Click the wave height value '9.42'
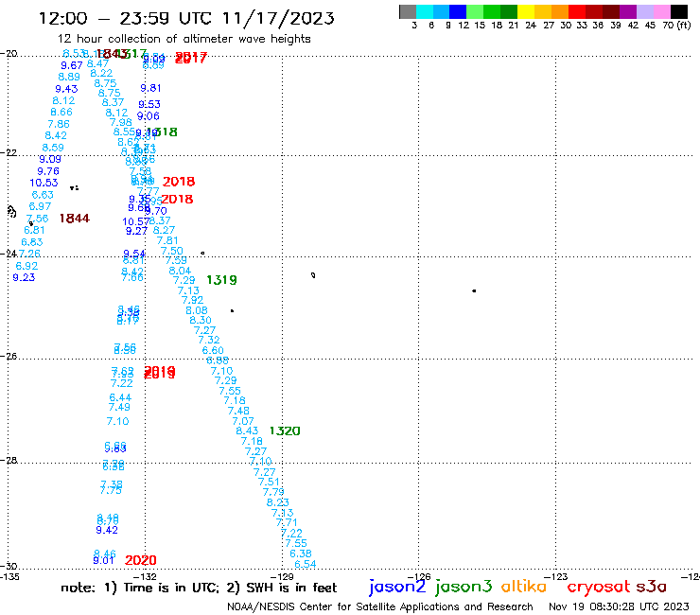The width and height of the screenshot is (700, 615). [x=107, y=530]
